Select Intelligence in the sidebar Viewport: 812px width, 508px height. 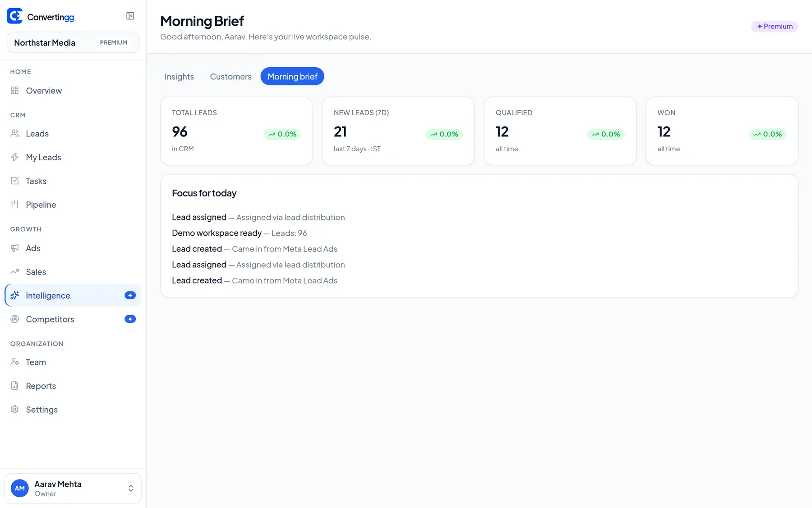(73, 295)
